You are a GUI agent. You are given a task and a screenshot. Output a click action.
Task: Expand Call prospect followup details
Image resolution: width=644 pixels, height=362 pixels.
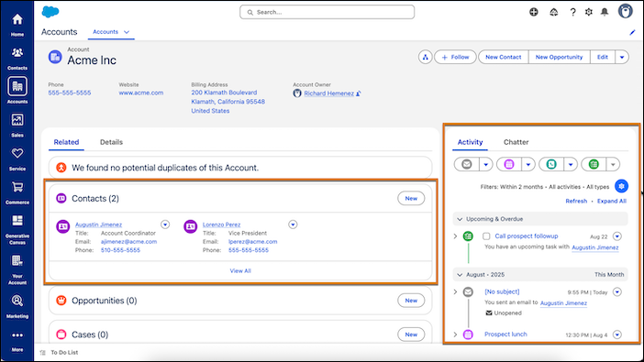455,236
